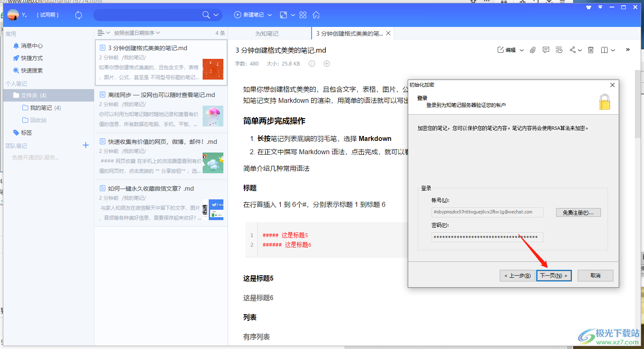Click 免费注册 register button
This screenshot has width=644, height=349.
tap(578, 212)
